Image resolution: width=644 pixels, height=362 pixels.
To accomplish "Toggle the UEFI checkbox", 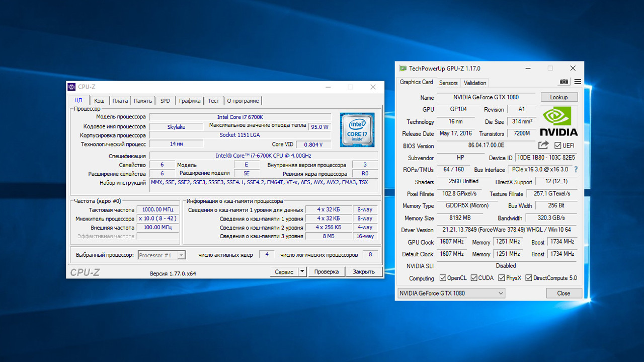I will pyautogui.click(x=557, y=146).
